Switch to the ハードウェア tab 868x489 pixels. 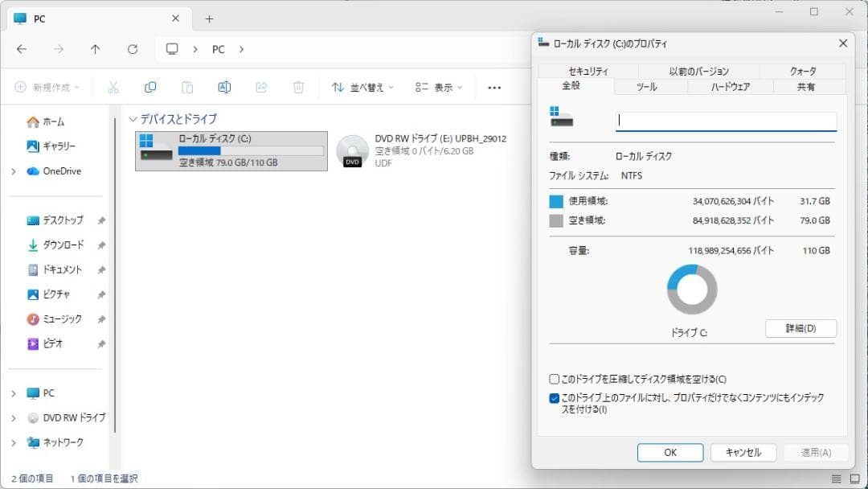click(730, 87)
